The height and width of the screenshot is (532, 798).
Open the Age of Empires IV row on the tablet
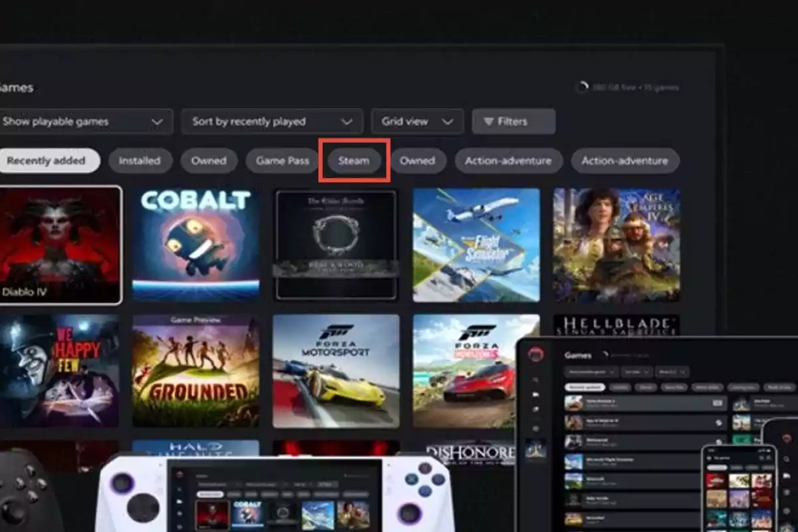[645, 422]
